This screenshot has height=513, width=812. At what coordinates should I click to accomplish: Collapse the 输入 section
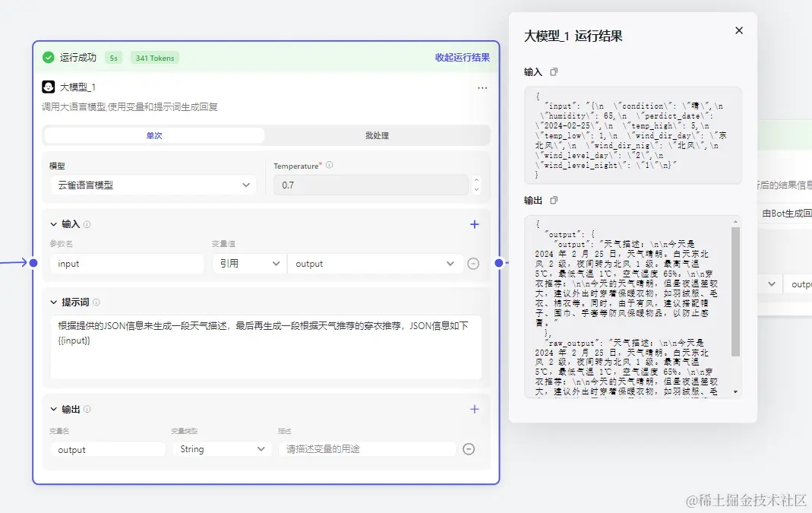click(x=53, y=224)
